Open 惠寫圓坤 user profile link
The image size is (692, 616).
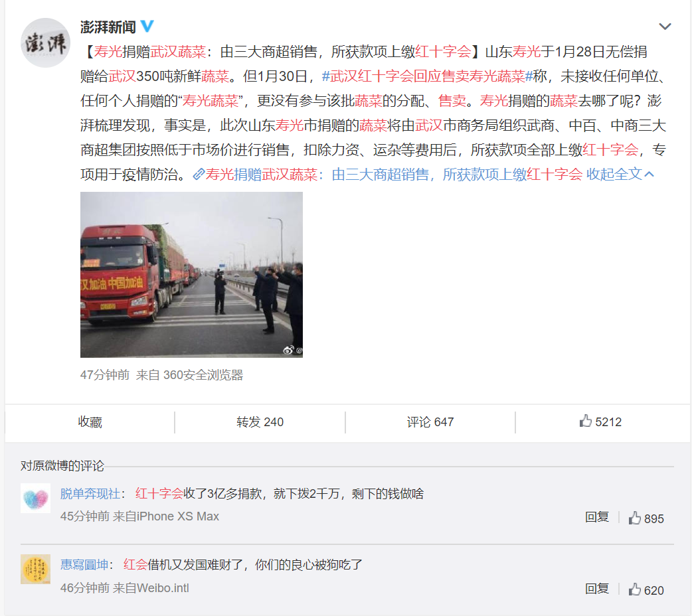tap(84, 564)
